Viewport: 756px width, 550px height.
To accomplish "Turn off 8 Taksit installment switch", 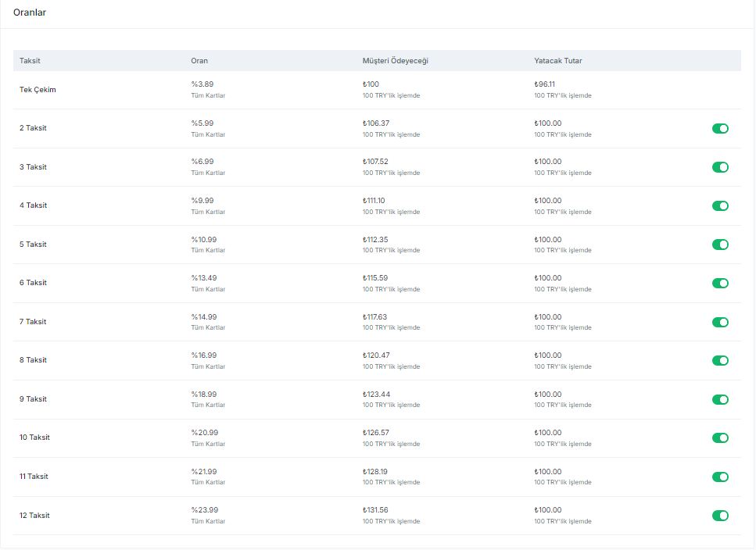I will tap(720, 361).
